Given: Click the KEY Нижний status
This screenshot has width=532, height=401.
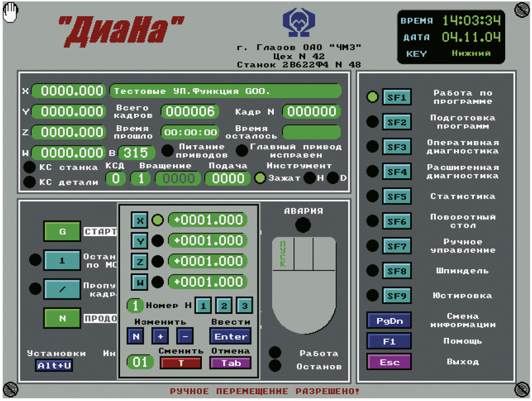Looking at the screenshot, I should coord(471,53).
